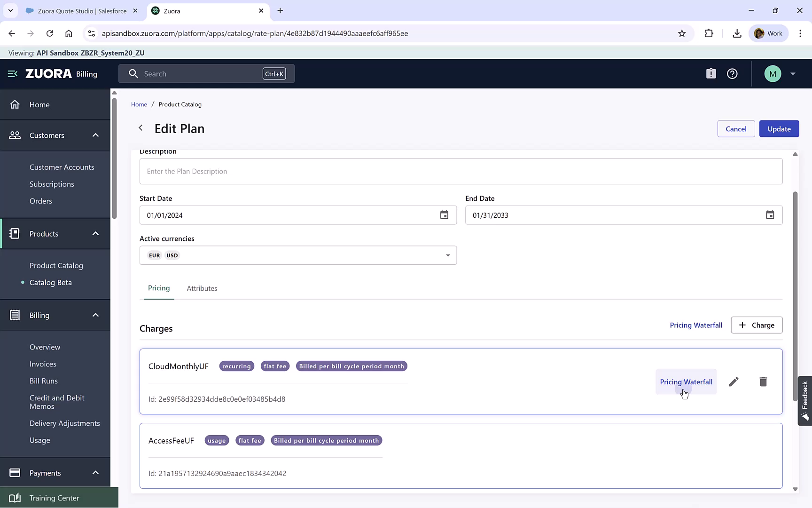Open Zuora help via question mark icon
The image size is (812, 508).
pos(732,73)
